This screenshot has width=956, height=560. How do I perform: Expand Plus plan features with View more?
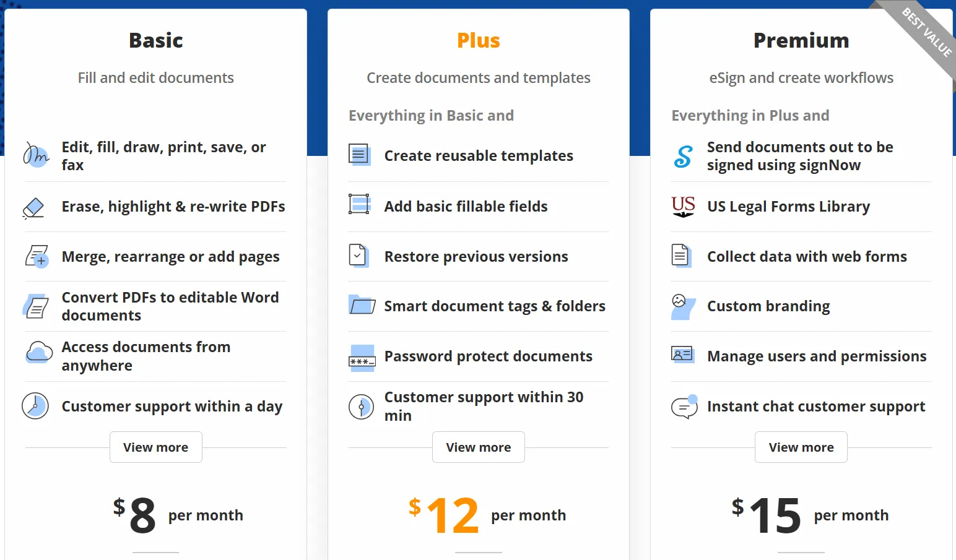click(x=478, y=447)
